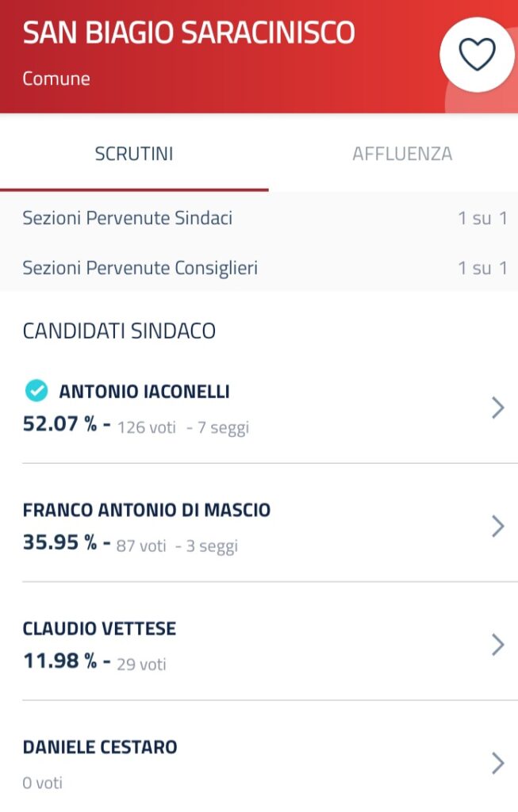Click the Candidati Sindaco heading
The image size is (518, 812).
[119, 331]
